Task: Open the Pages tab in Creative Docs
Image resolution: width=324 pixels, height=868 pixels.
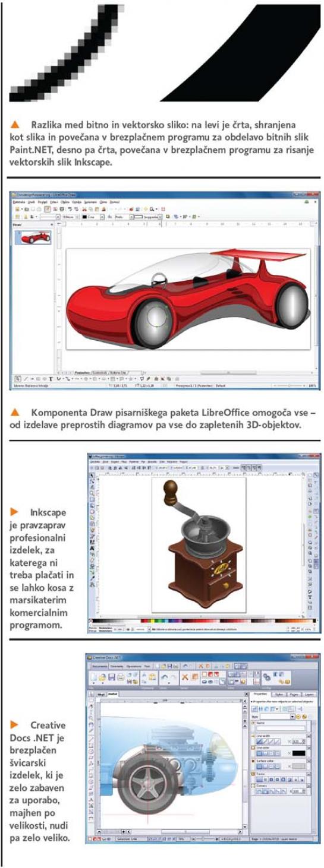Action: click(294, 693)
